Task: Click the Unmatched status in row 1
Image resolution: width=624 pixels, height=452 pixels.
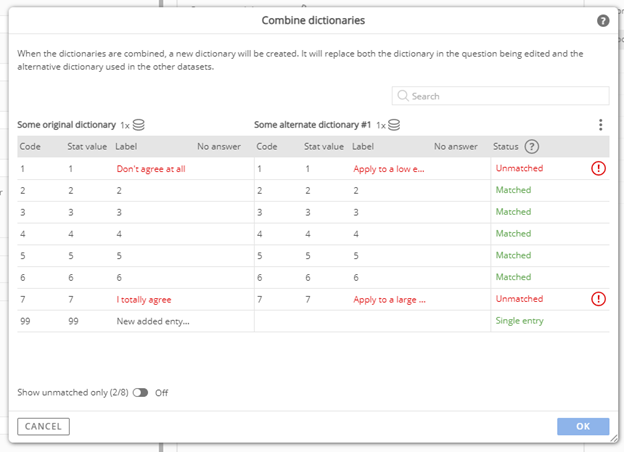Action: 519,168
